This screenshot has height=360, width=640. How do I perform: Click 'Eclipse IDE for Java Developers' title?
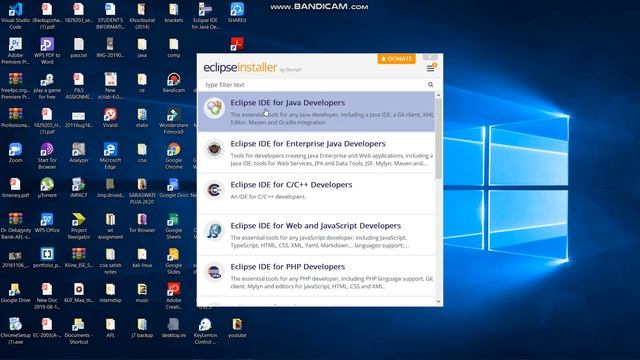[287, 102]
